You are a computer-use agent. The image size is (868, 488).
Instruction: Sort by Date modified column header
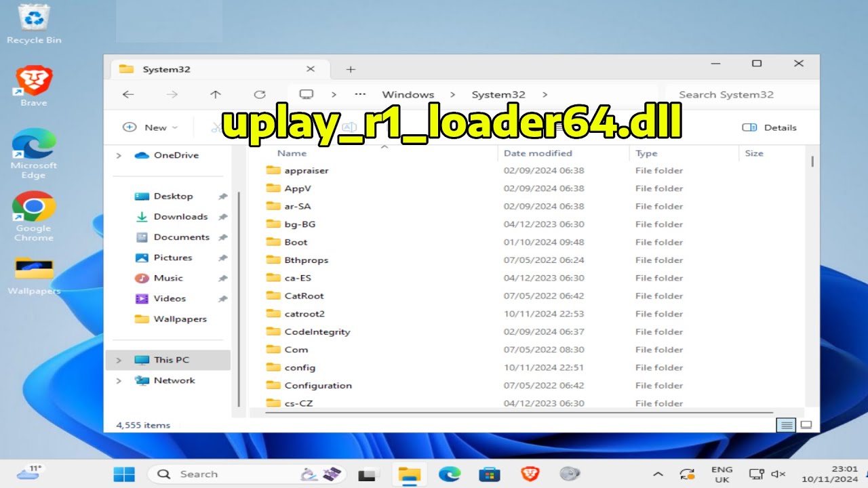(538, 153)
